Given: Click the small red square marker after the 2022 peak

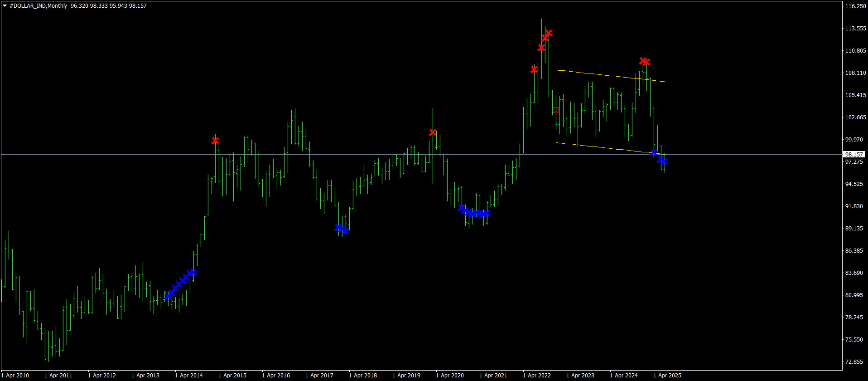Looking at the screenshot, I should pos(556,109).
